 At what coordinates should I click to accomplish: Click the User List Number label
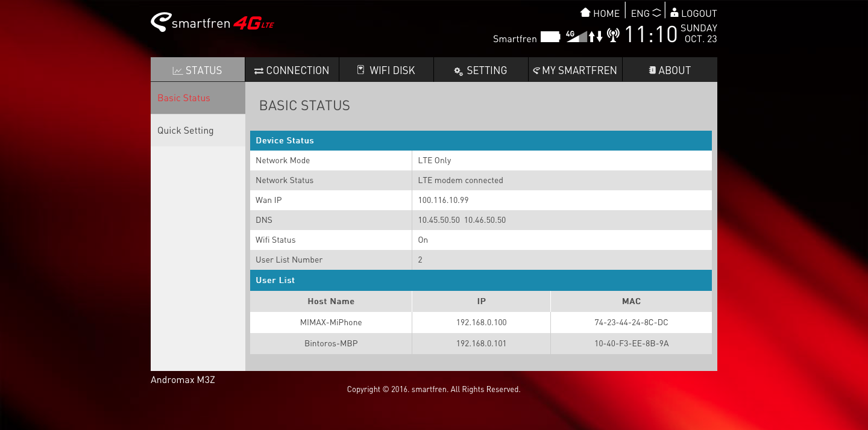pos(289,260)
